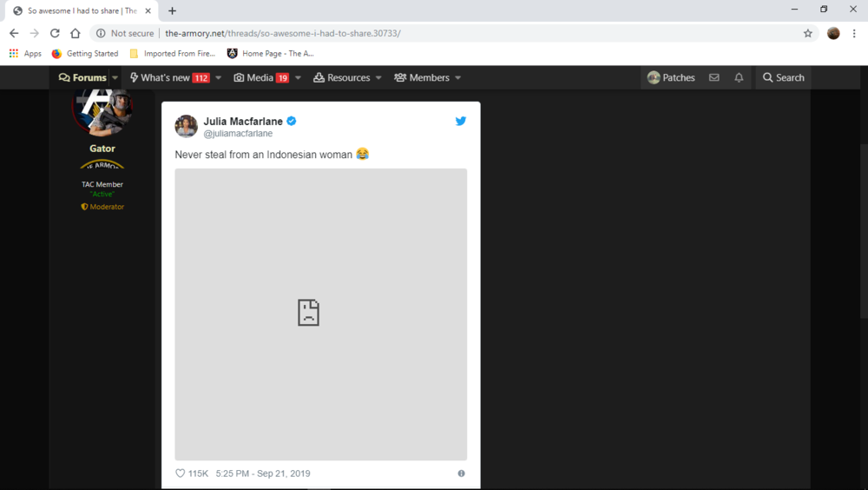Viewport: 868px width, 490px height.
Task: Open Chrome profile avatar menu
Action: coord(833,33)
